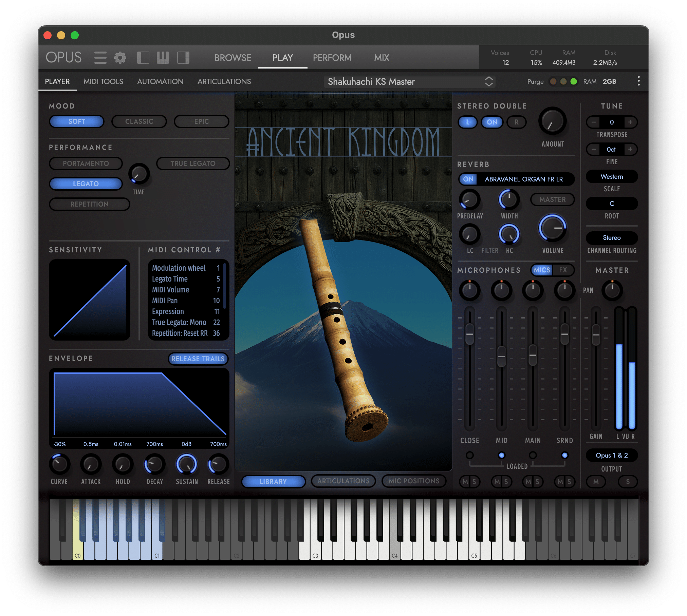Screen dimensions: 687x616
Task: Show the MIC POSITIONS view
Action: 414,481
